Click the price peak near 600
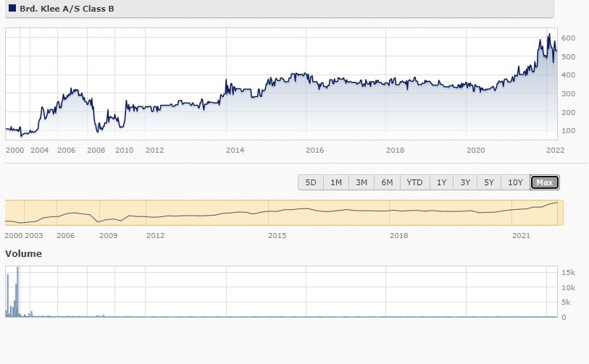The width and height of the screenshot is (589, 364). click(x=548, y=35)
